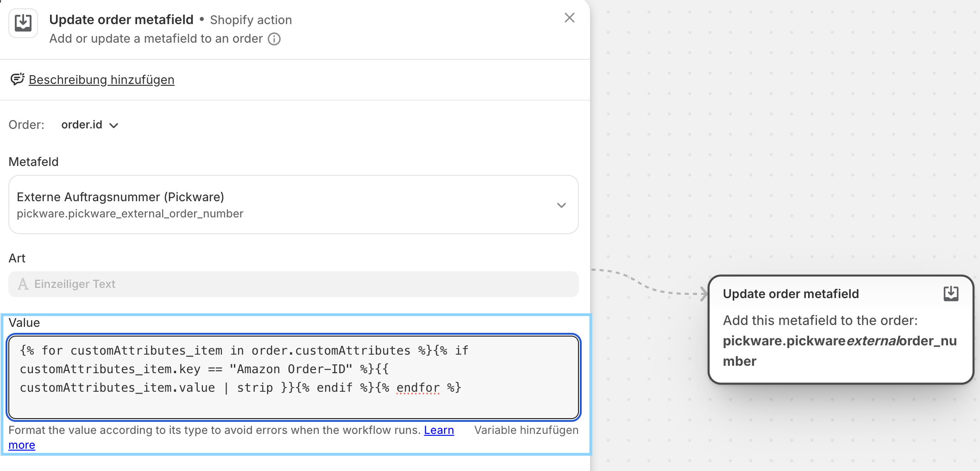Click the speech bubble description icon
This screenshot has height=471, width=980.
[x=17, y=80]
